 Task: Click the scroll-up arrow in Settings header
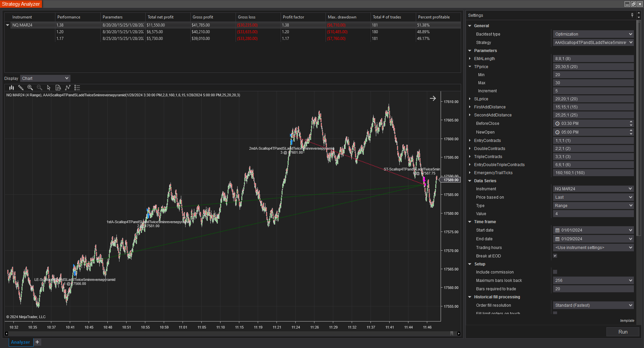tap(639, 13)
